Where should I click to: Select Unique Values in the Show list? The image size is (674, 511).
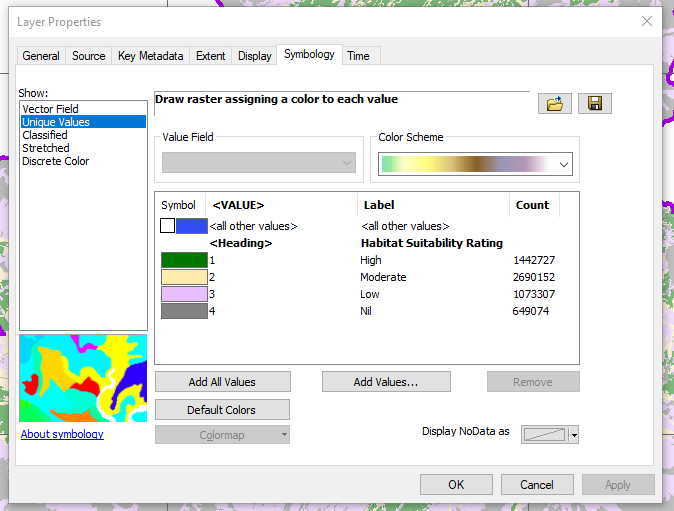pos(83,122)
